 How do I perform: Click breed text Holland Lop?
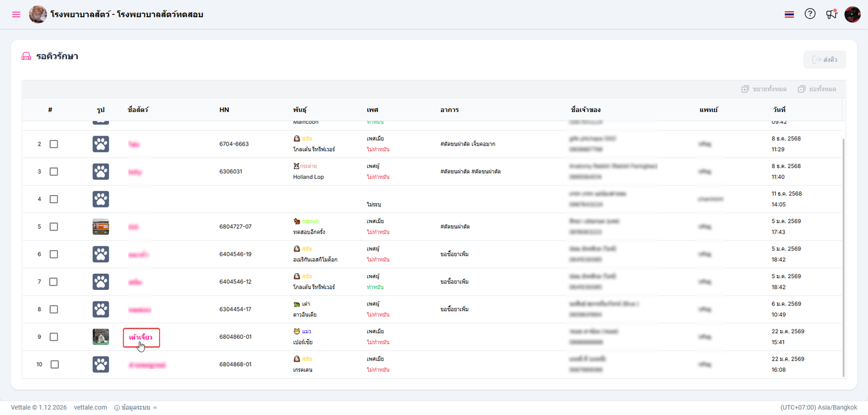308,177
